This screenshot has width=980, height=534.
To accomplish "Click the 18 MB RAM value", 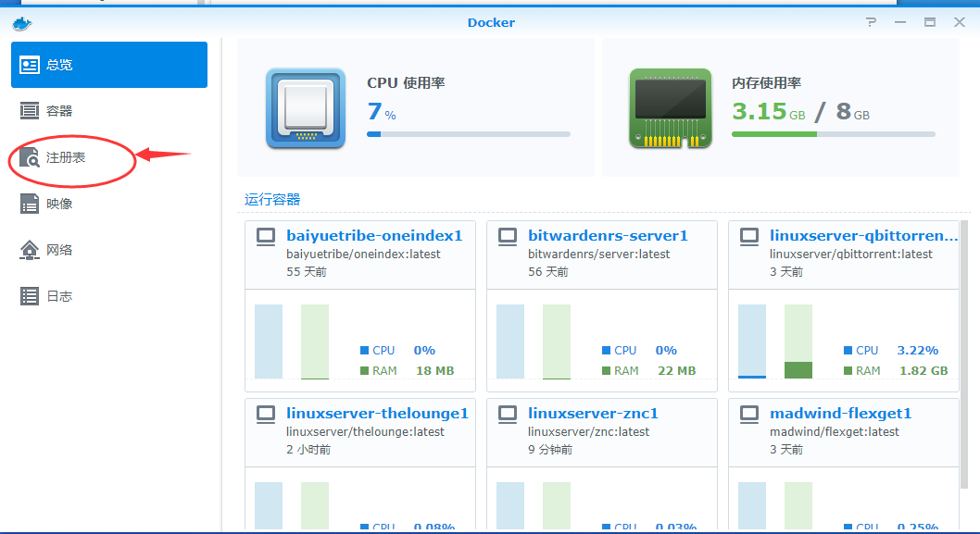I will click(x=435, y=371).
